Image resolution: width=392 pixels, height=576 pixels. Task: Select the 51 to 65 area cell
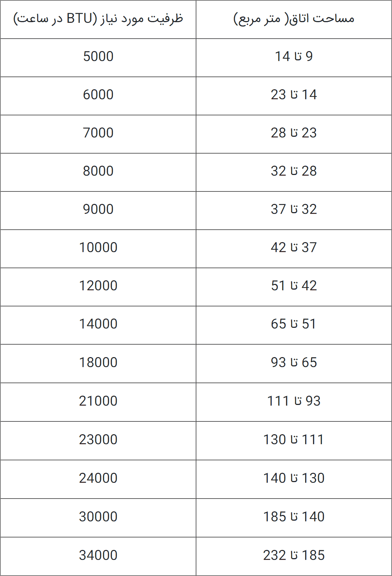pyautogui.click(x=294, y=324)
